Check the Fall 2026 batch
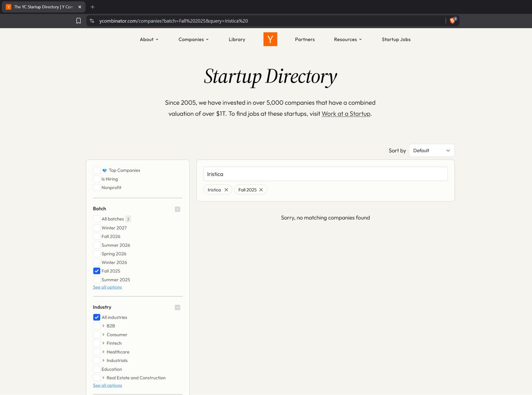 pos(97,237)
